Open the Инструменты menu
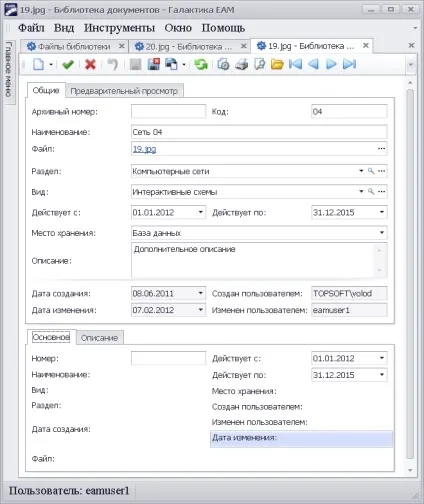The width and height of the screenshot is (424, 504). [119, 28]
